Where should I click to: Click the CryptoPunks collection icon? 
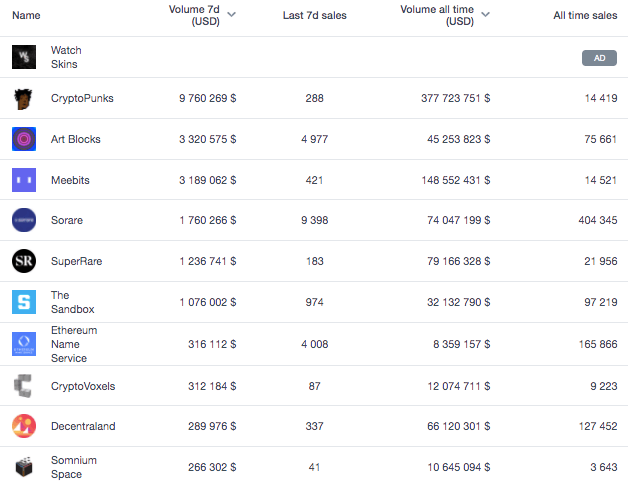pyautogui.click(x=24, y=99)
